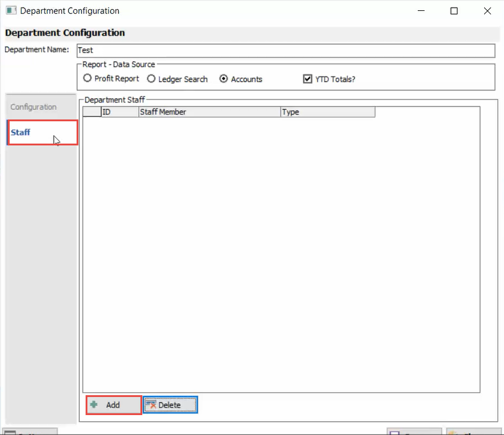This screenshot has width=504, height=435.
Task: Select the Accounts radio button
Action: [x=224, y=79]
